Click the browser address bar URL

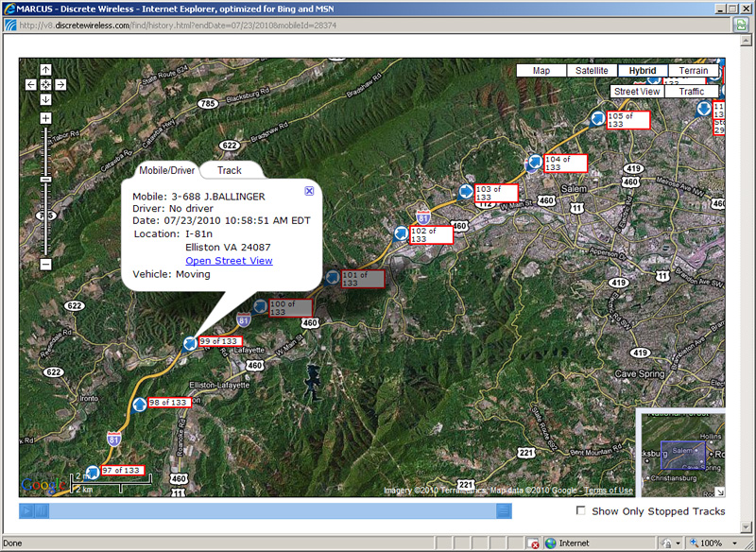pos(178,26)
